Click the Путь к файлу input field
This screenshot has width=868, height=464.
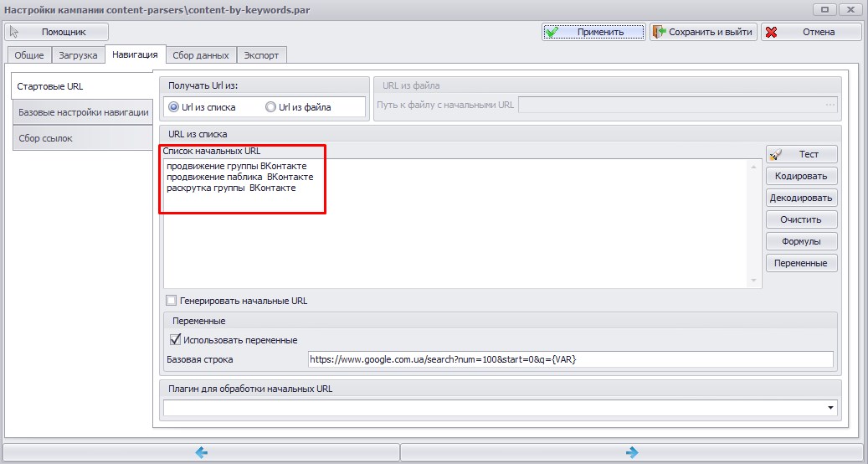click(x=677, y=105)
